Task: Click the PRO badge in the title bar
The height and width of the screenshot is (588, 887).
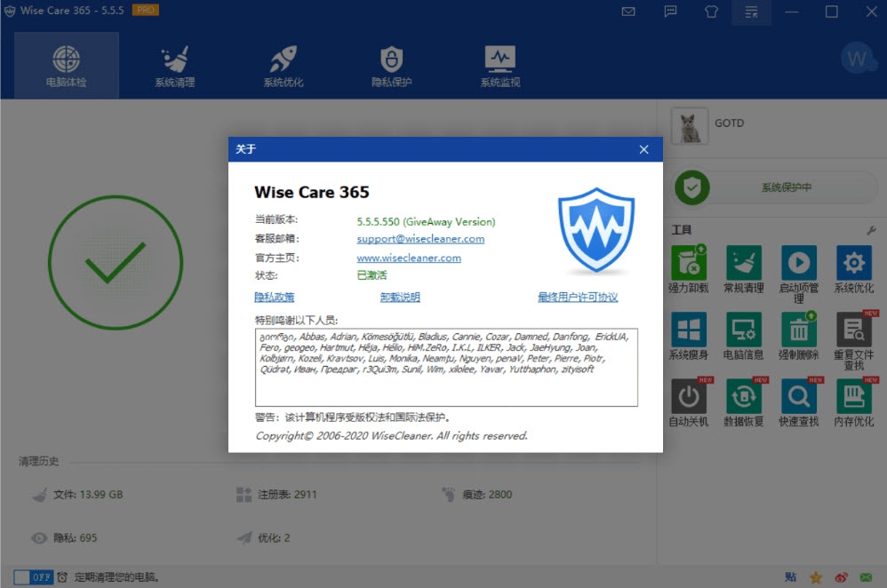Action: pyautogui.click(x=146, y=10)
